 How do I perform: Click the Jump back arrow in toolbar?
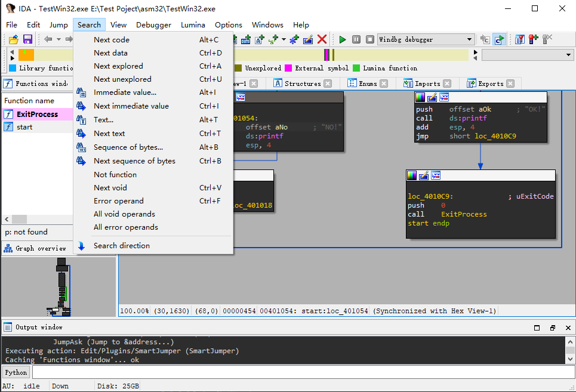point(48,39)
